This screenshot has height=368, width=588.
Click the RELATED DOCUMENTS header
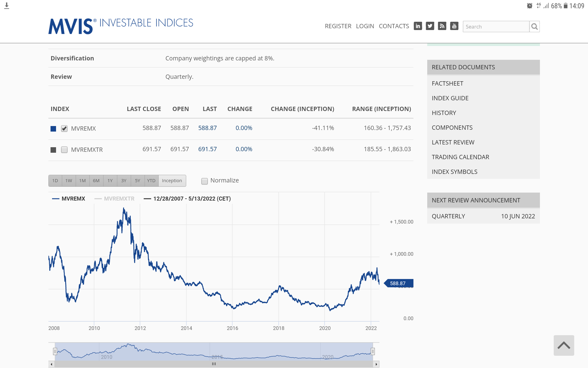(x=483, y=67)
